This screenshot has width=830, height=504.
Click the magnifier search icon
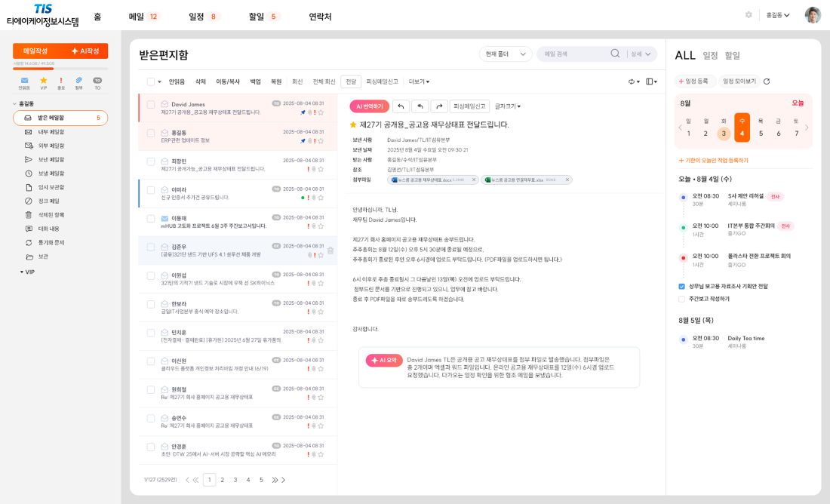(x=615, y=54)
